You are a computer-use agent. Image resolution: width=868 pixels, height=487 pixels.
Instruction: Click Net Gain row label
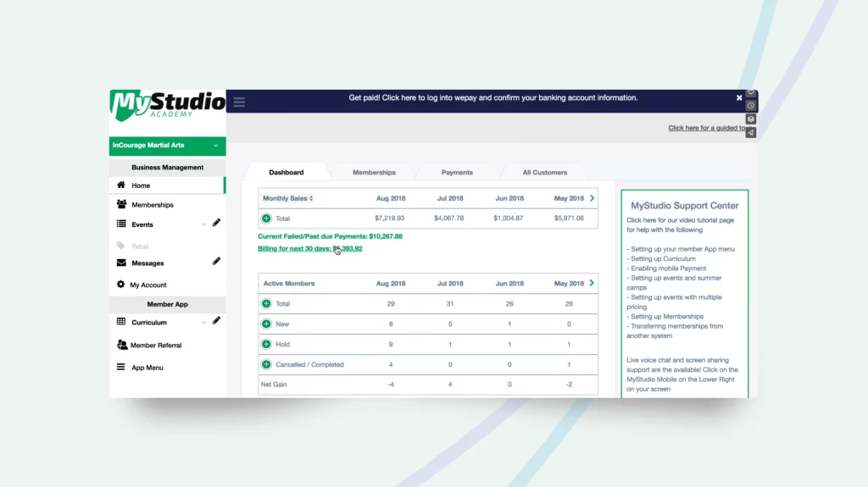click(274, 385)
